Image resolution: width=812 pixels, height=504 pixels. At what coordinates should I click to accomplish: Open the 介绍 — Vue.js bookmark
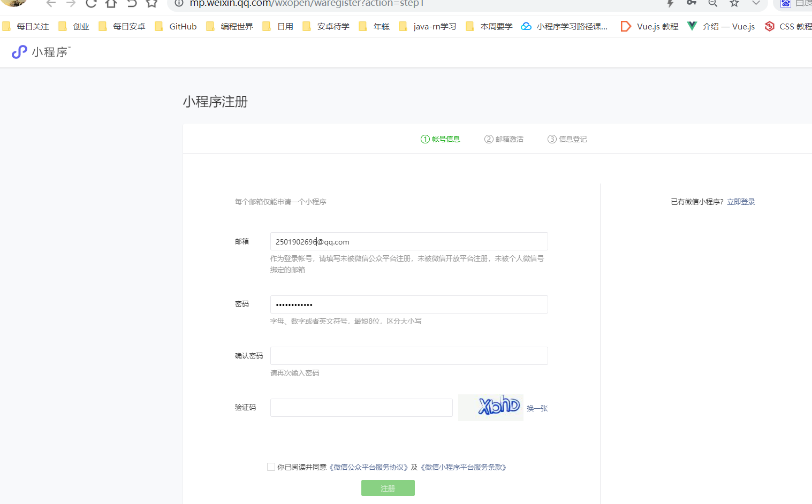(x=721, y=26)
